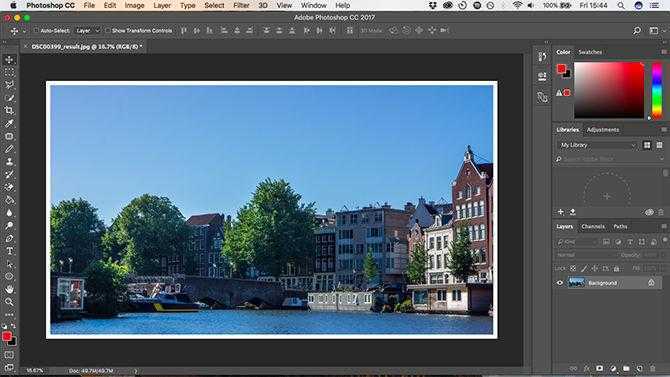Open the My Library dropdown
Screen dimensions: 670x377
pyautogui.click(x=597, y=145)
